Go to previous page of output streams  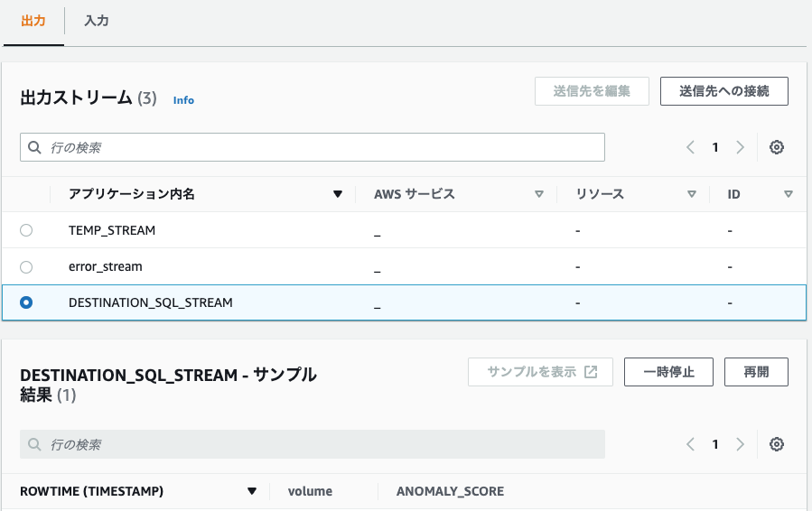(x=690, y=147)
